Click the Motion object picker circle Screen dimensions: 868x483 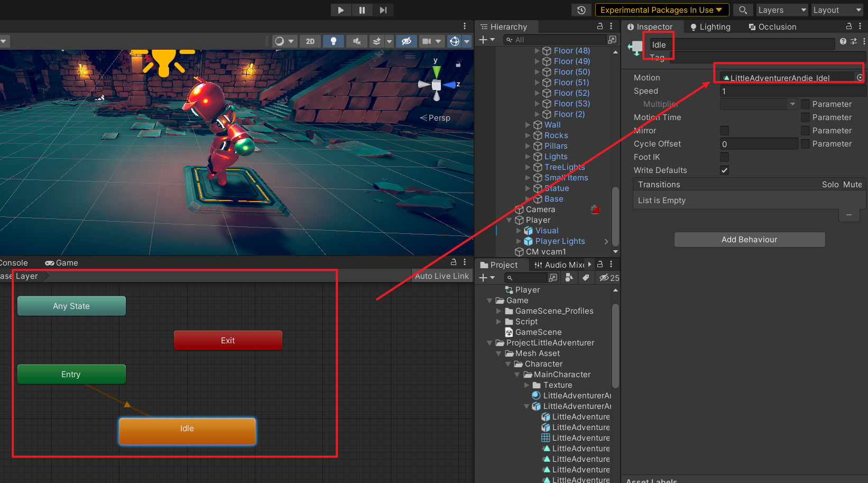click(x=860, y=78)
